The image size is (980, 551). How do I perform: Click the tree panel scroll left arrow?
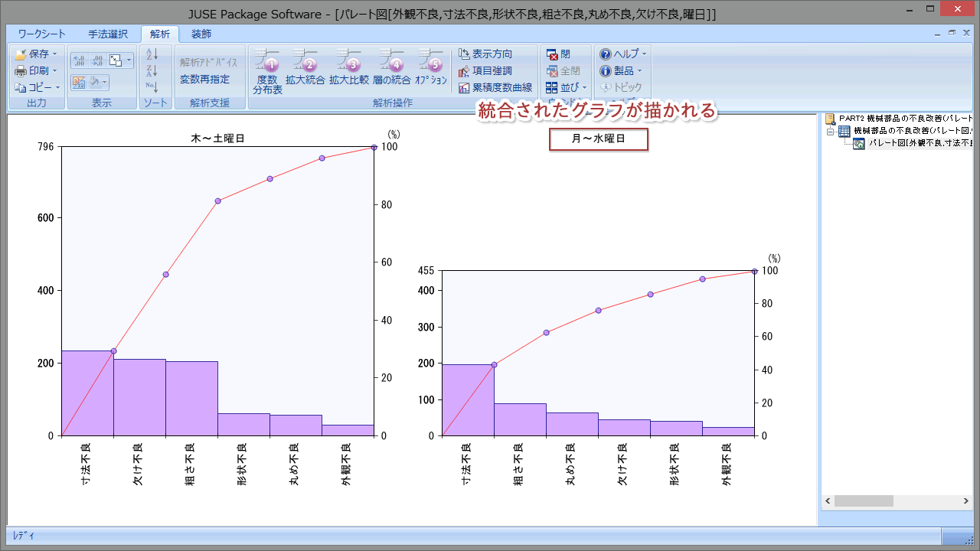click(828, 500)
